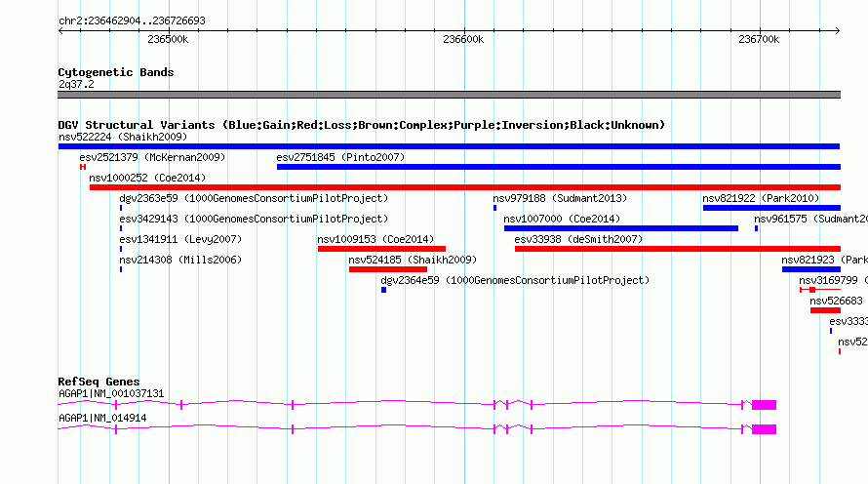868x484 pixels.
Task: Select the nsv522224 (Shaikh2009) label
Action: tap(123, 137)
